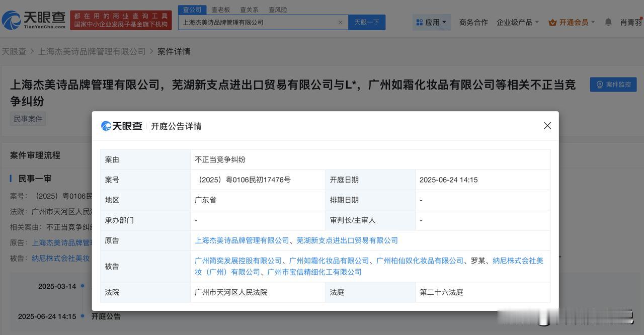Open defendant 广州如霜化妆品有限公司 in dialog
The image size is (644, 335).
pyautogui.click(x=329, y=261)
